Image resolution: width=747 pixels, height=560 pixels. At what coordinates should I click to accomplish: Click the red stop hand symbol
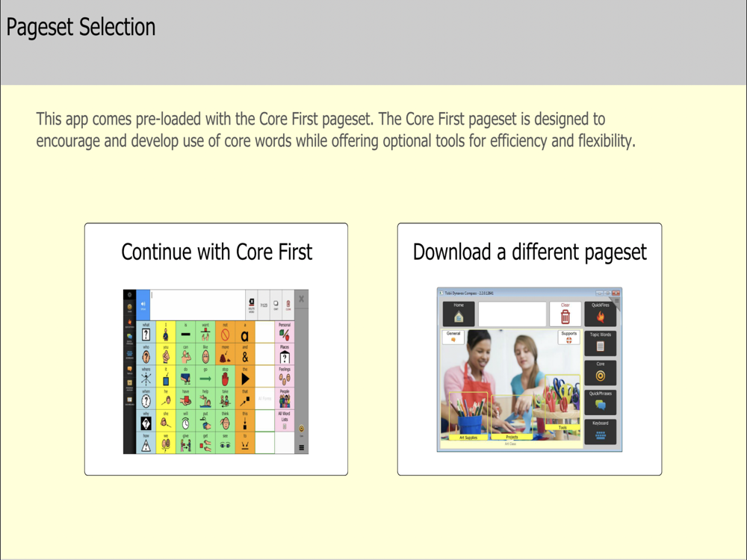pos(225,379)
